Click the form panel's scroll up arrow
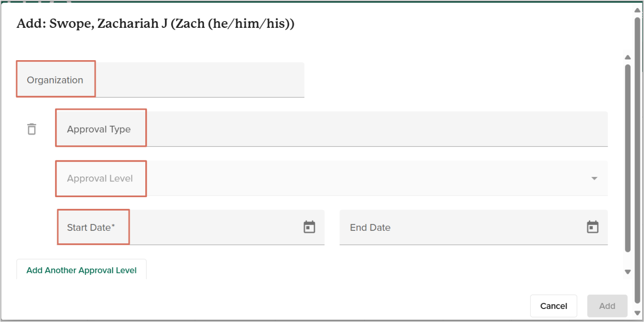The height and width of the screenshot is (322, 644). click(628, 57)
